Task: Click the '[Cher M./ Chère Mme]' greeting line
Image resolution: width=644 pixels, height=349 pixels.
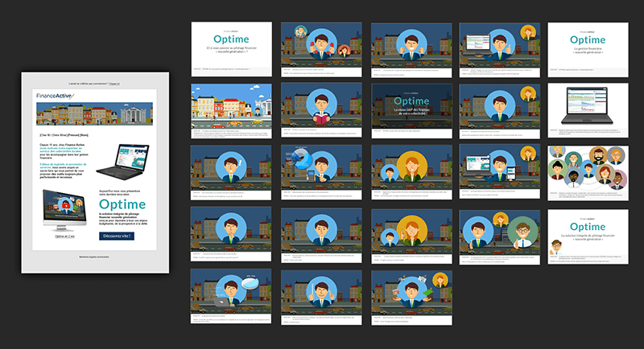Action: click(64, 135)
